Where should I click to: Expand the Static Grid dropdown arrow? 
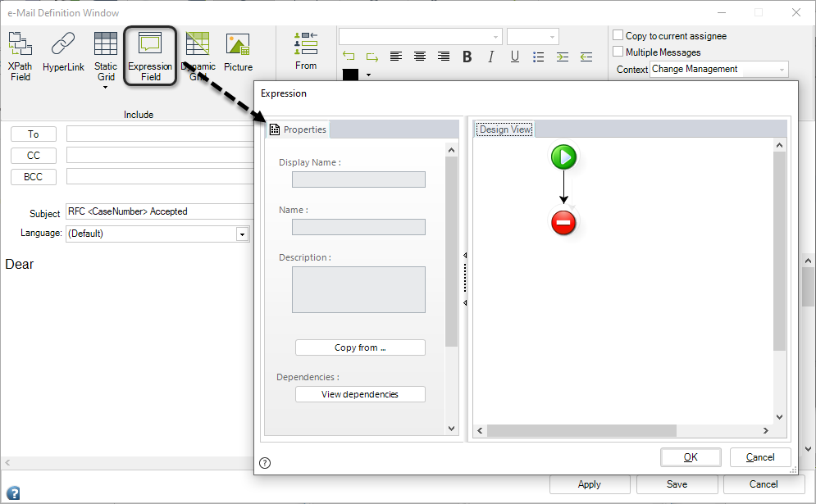click(x=106, y=88)
